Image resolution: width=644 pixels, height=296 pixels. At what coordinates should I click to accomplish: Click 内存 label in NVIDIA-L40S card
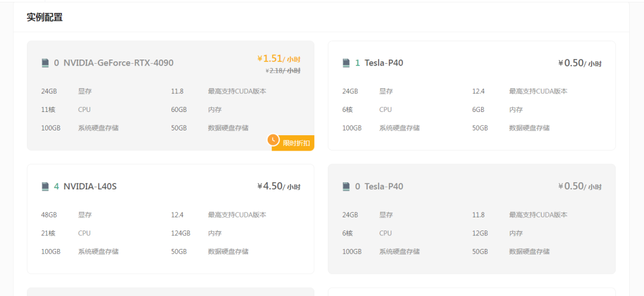[x=215, y=233]
